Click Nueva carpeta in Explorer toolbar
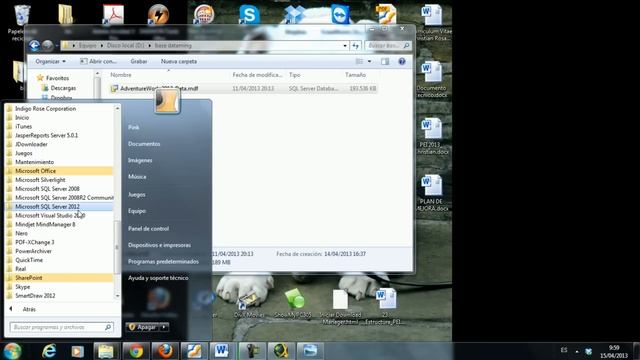The height and width of the screenshot is (360, 640). (179, 61)
